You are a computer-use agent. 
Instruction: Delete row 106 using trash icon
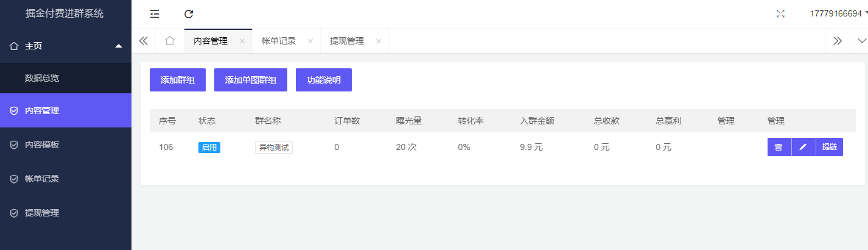(x=779, y=147)
